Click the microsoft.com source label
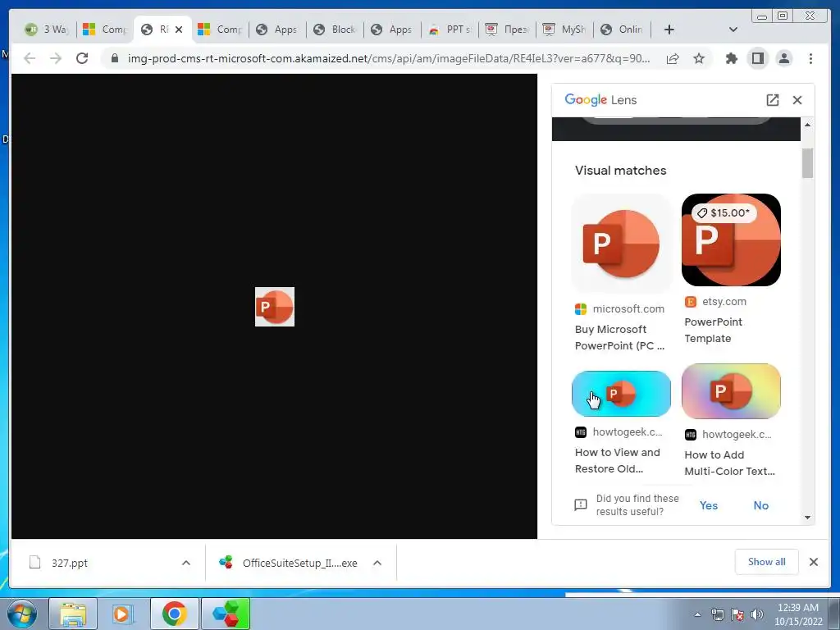This screenshot has width=840, height=630. coord(628,309)
